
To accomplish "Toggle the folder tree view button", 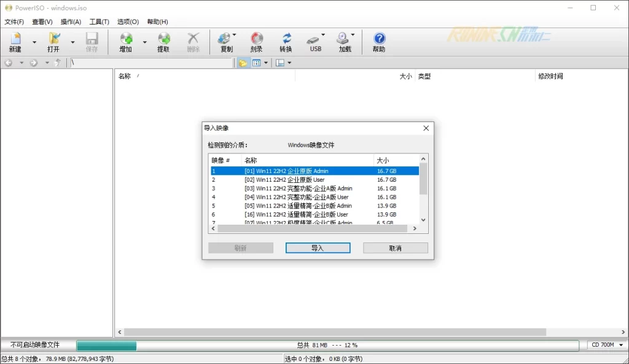I will click(243, 63).
